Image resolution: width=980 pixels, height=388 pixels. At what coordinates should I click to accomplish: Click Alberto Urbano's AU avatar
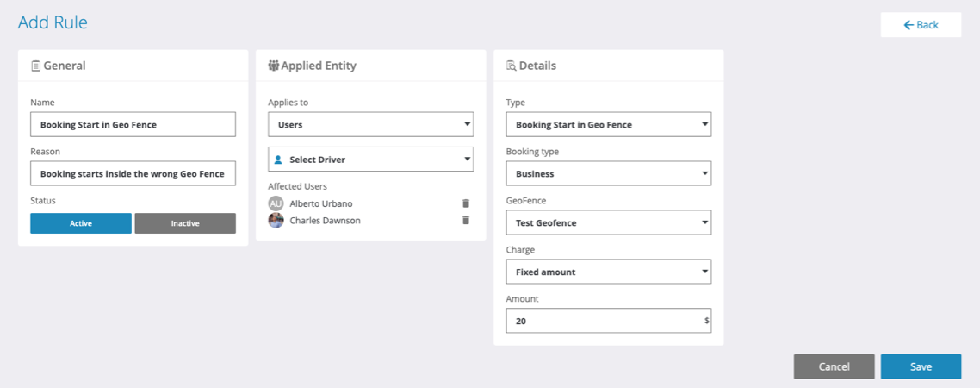point(276,203)
